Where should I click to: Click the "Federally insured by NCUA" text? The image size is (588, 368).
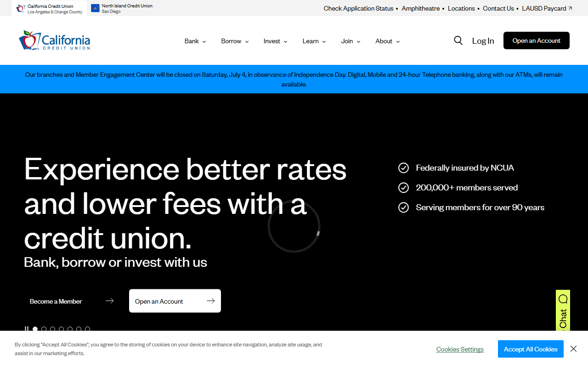(x=465, y=168)
